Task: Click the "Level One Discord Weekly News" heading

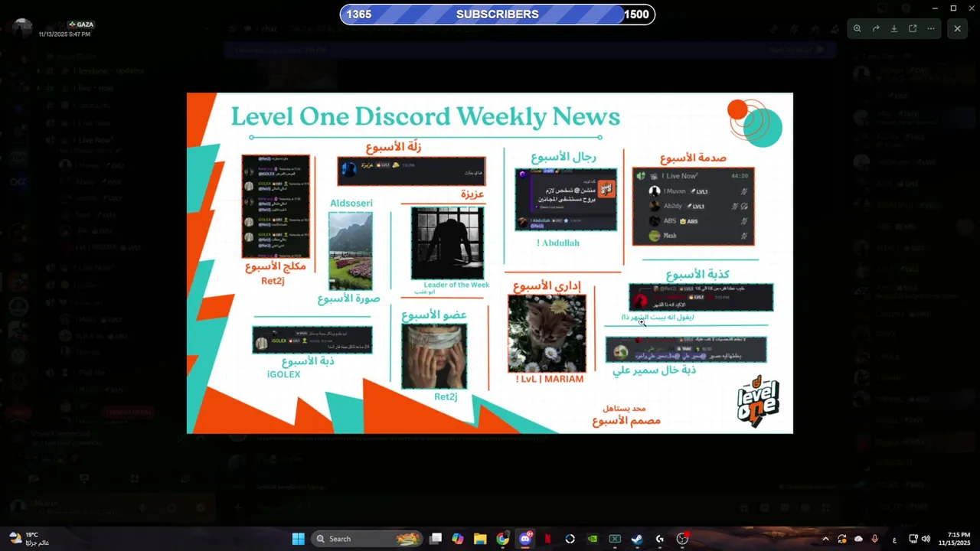Action: pyautogui.click(x=426, y=116)
